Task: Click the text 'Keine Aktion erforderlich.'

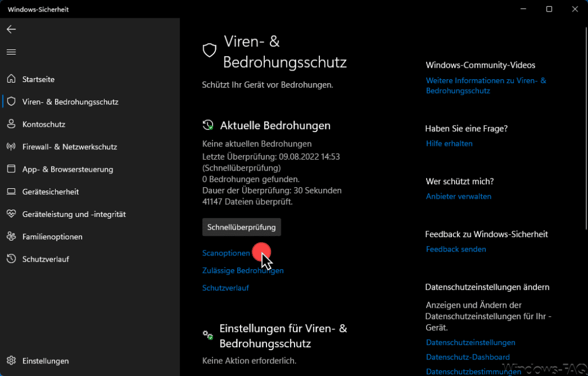Action: click(249, 361)
